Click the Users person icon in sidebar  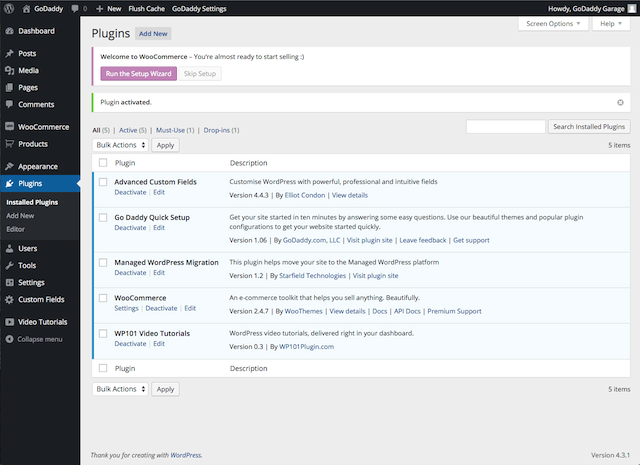[x=9, y=248]
